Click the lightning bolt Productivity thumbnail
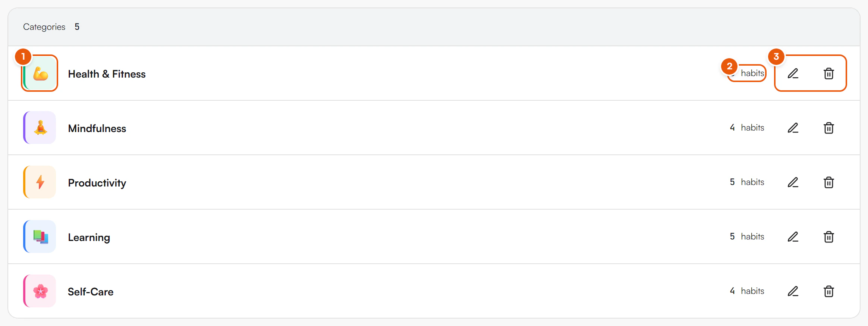Screen dimensions: 868x326 (x=40, y=182)
